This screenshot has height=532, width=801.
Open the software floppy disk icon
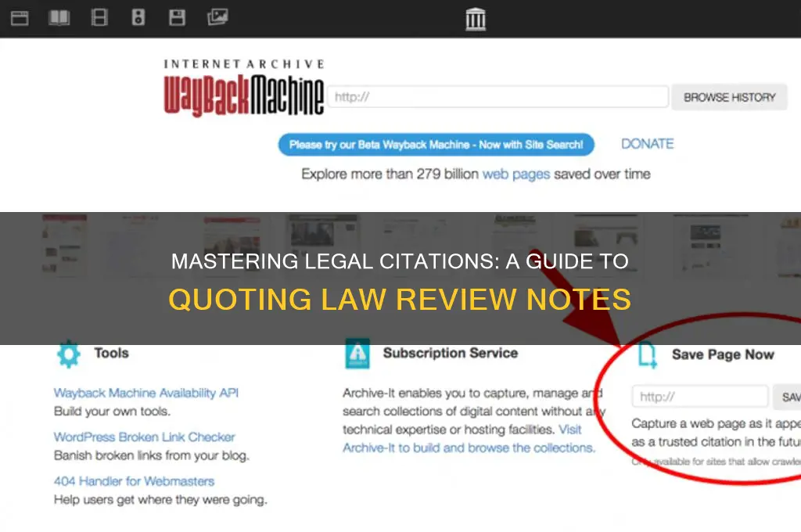click(178, 17)
